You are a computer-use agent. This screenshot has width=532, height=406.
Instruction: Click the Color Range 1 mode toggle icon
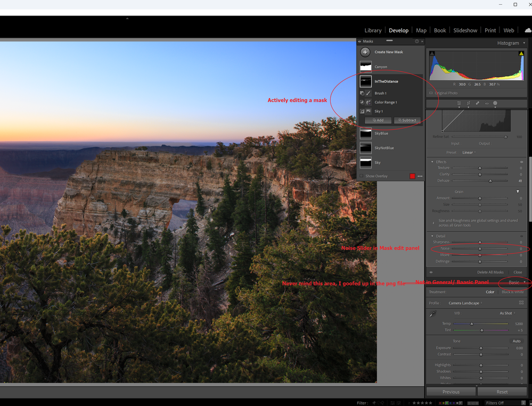362,102
